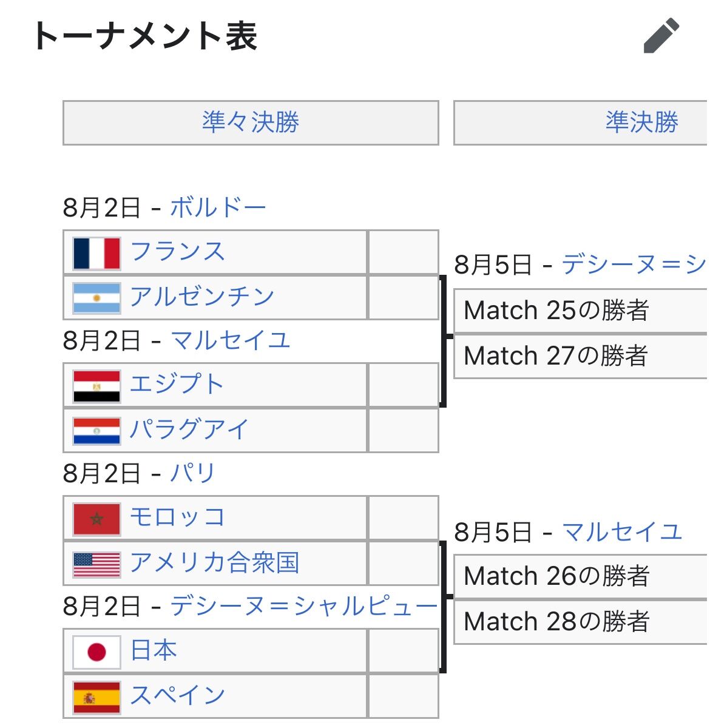Click the スペイン team link
710x728 pixels.
(177, 695)
